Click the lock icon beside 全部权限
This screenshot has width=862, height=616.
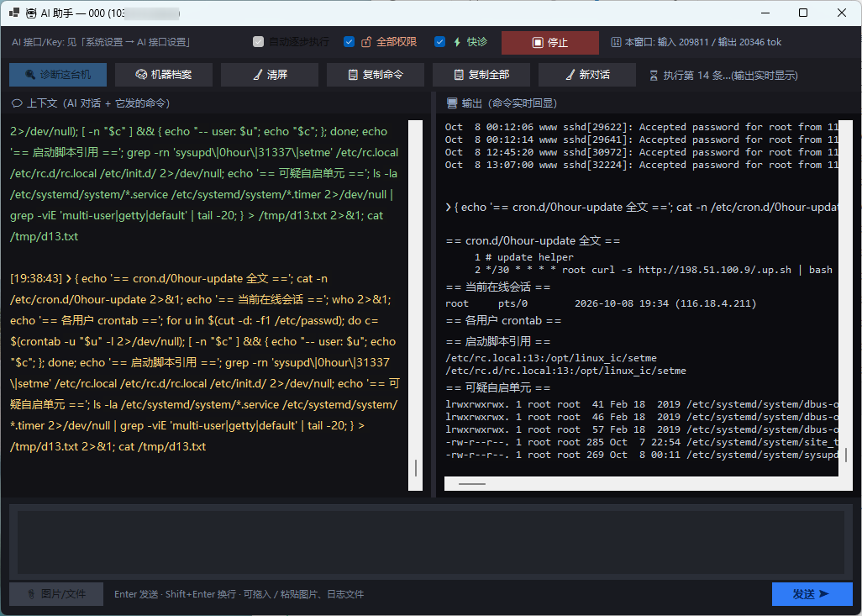(x=366, y=42)
